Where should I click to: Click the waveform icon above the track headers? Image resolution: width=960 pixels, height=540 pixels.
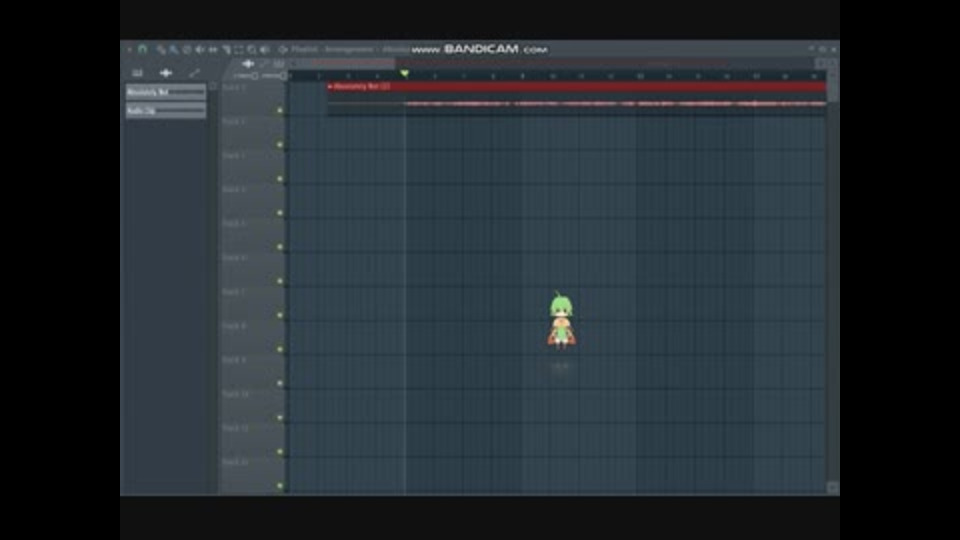(x=248, y=64)
